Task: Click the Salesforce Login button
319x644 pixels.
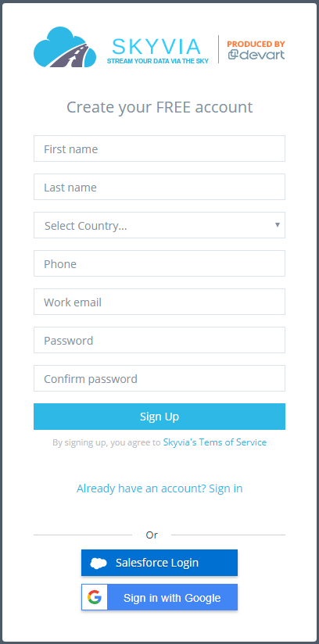Action: [x=159, y=563]
